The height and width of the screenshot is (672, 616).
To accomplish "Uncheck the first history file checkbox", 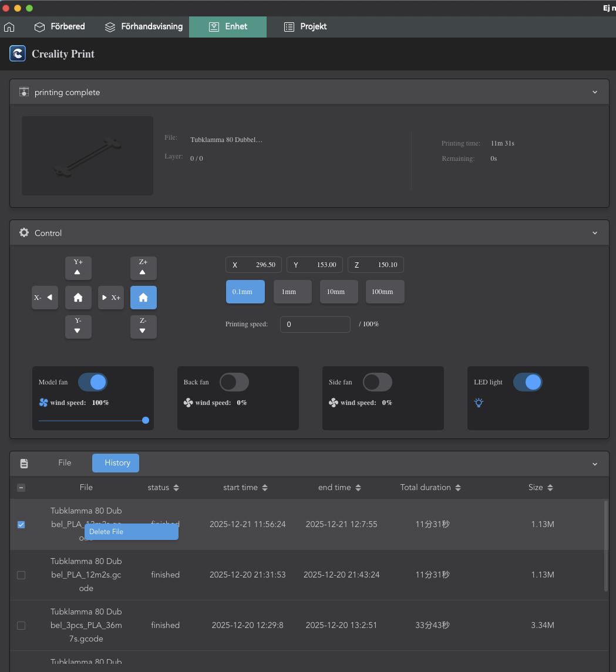I will [x=21, y=525].
